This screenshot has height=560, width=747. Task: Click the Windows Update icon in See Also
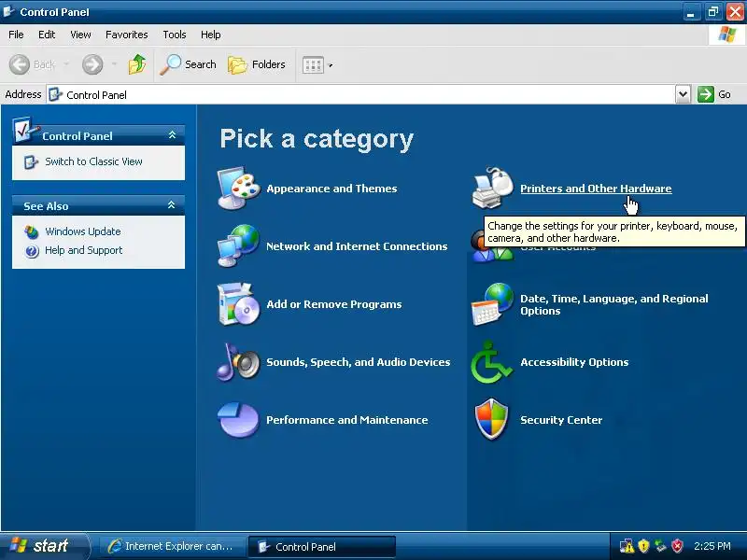click(32, 231)
